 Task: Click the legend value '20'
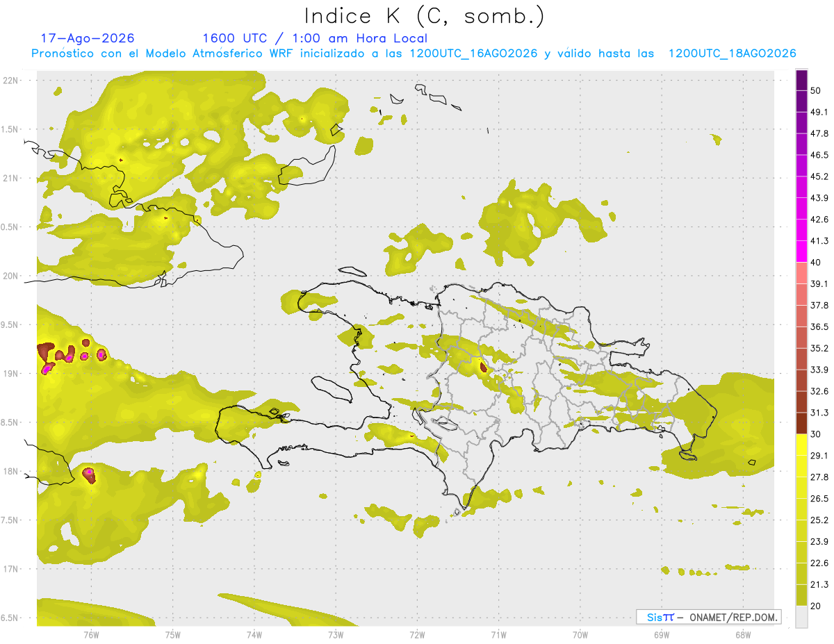[x=816, y=606]
